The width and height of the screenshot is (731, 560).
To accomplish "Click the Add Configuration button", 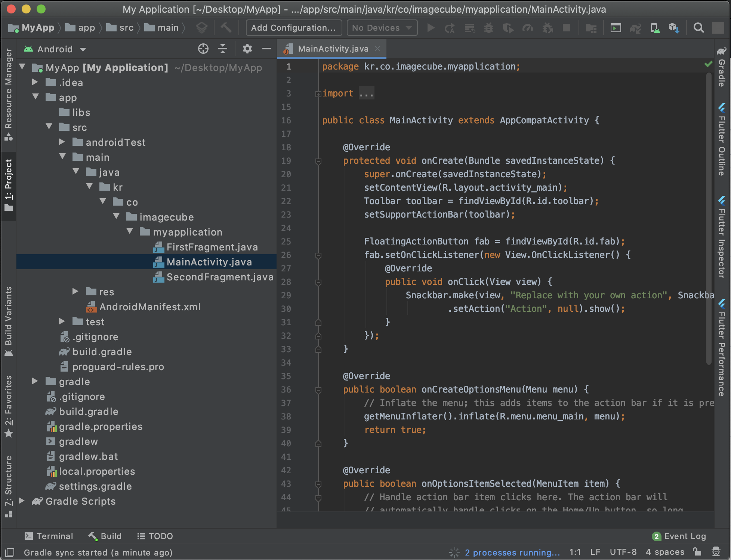I will click(x=293, y=28).
